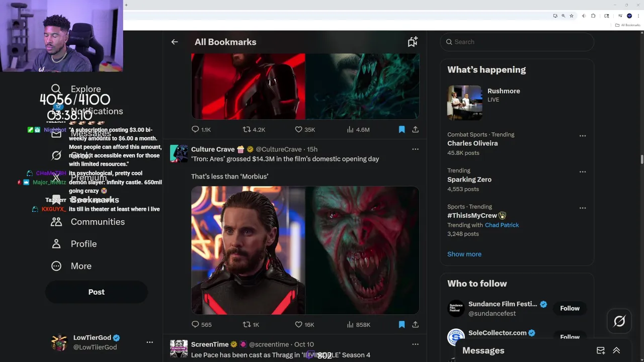Expand the Messages drawer with double chevron
This screenshot has width=644, height=362.
pyautogui.click(x=616, y=351)
